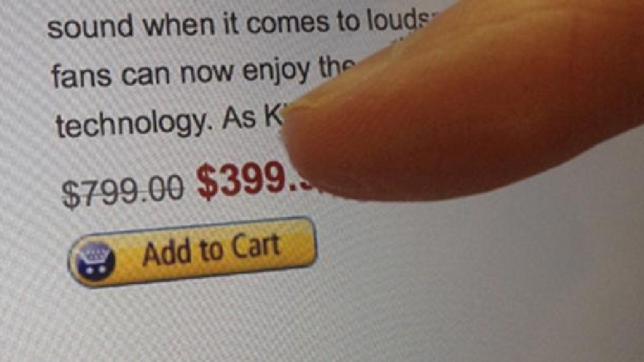Click the Add to Cart button

[192, 252]
